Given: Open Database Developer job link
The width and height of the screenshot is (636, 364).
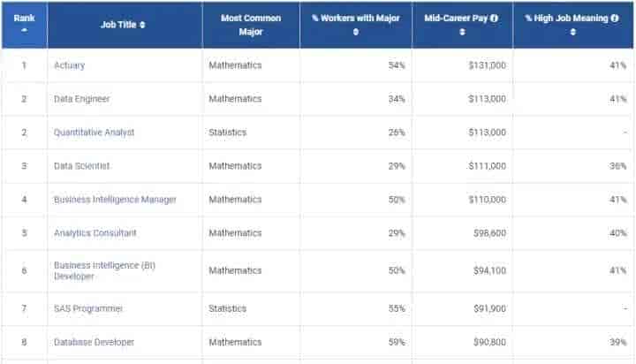Looking at the screenshot, I should pos(95,342).
